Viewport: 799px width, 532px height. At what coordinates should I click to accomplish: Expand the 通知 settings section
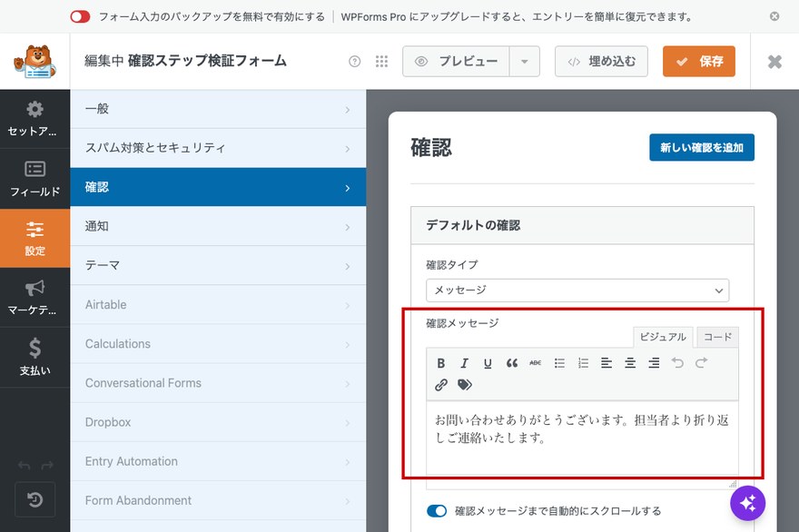pyautogui.click(x=218, y=226)
